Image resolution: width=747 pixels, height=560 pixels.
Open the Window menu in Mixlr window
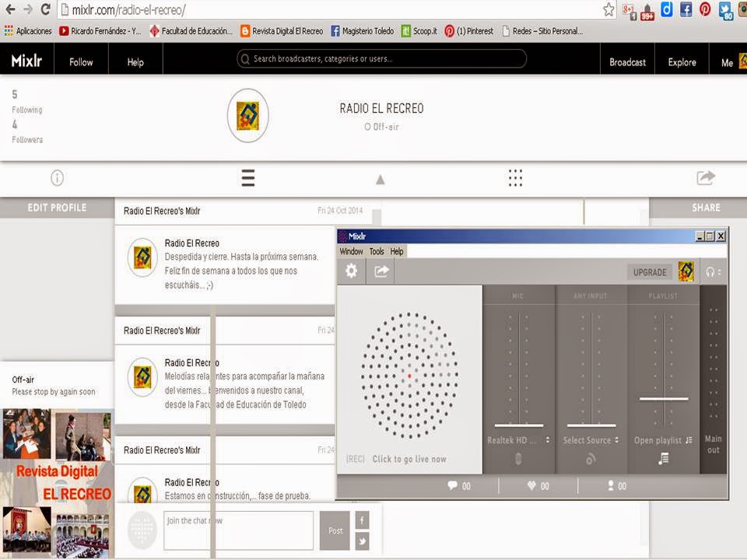[351, 251]
